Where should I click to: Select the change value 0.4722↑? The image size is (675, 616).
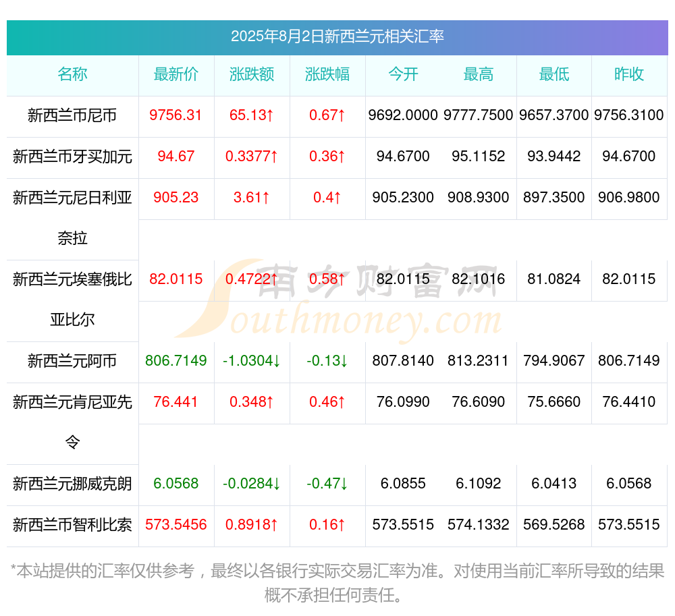click(x=251, y=279)
